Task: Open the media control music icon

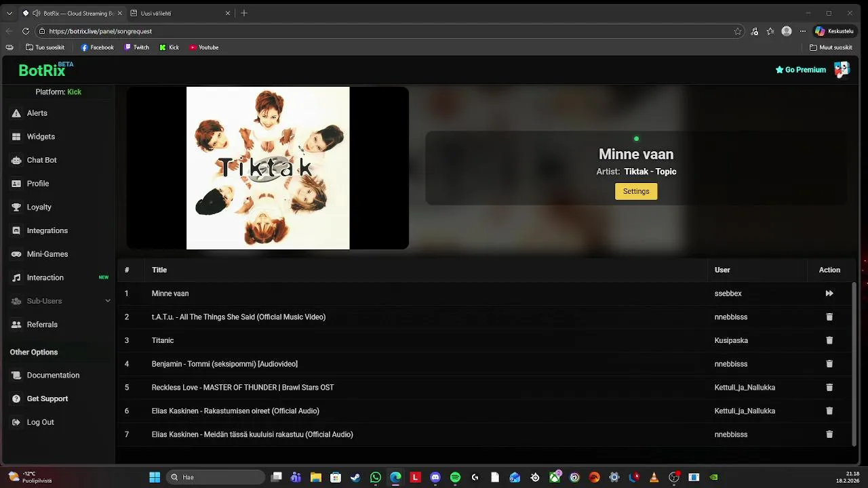Action: click(755, 31)
